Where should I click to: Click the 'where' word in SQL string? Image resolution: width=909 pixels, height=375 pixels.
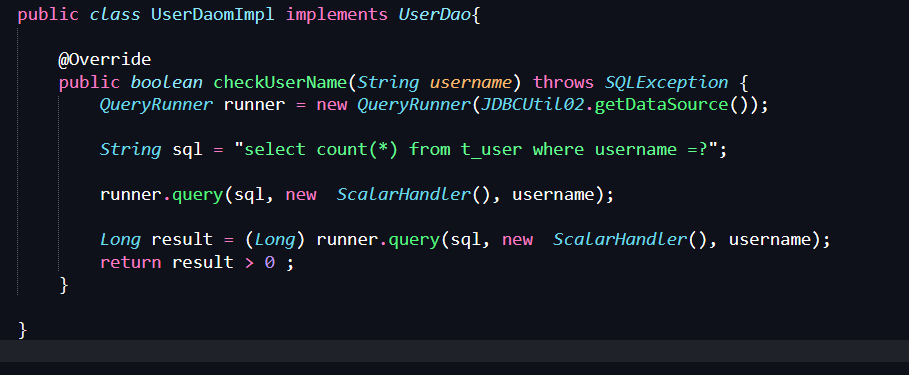(558, 150)
